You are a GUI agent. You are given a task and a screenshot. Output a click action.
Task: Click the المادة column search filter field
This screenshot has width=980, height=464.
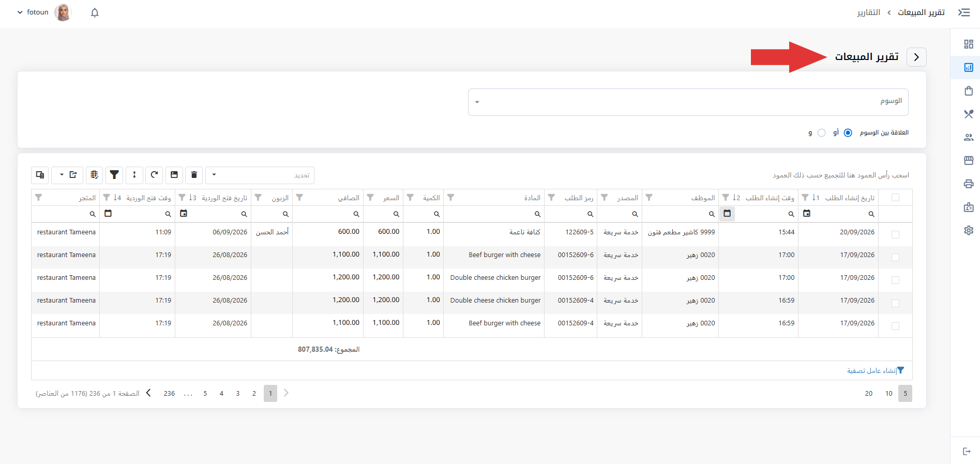[494, 214]
